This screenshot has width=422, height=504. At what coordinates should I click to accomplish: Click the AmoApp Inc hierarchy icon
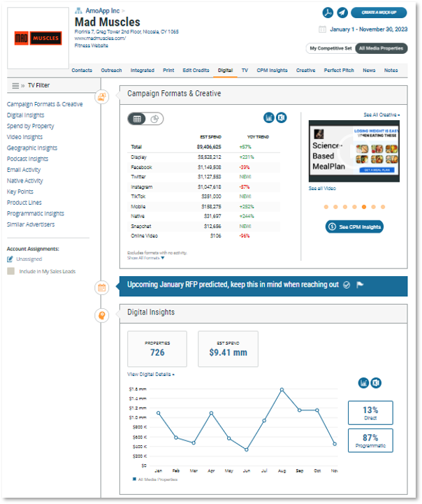(x=78, y=11)
